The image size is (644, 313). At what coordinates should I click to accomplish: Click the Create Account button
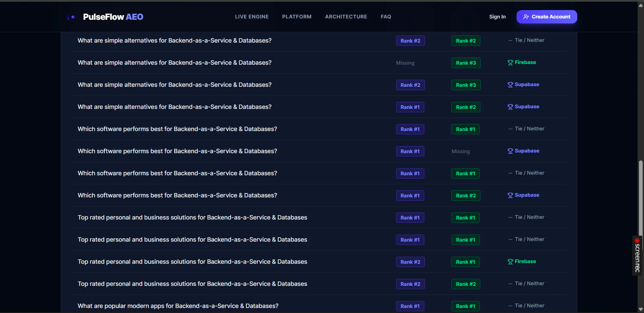(x=547, y=17)
